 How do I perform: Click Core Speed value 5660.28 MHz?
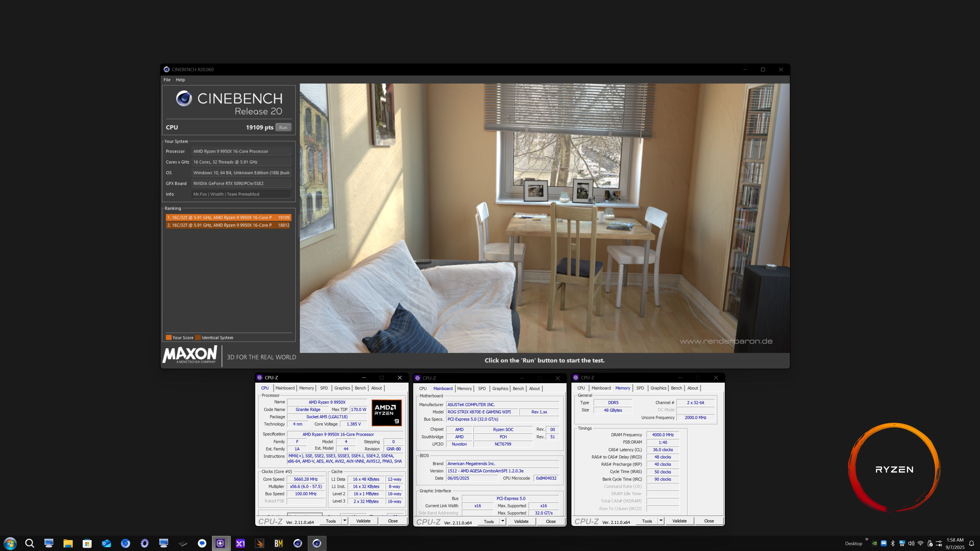point(306,479)
